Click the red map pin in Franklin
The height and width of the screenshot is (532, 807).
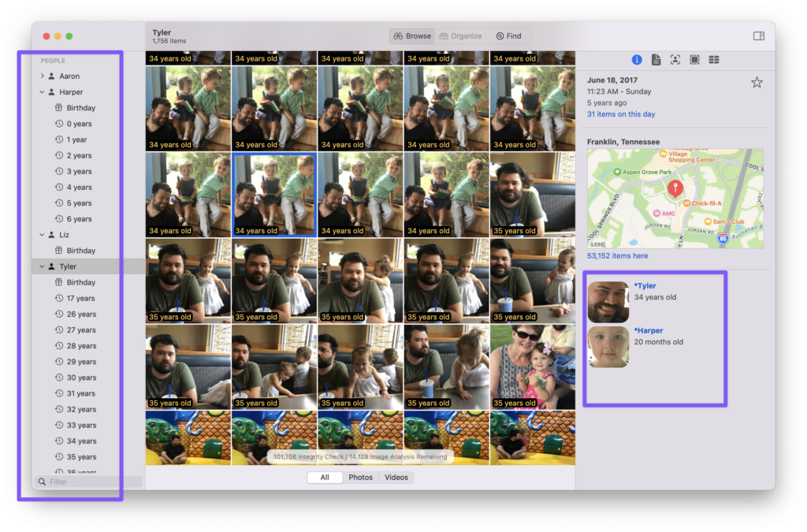tap(675, 189)
